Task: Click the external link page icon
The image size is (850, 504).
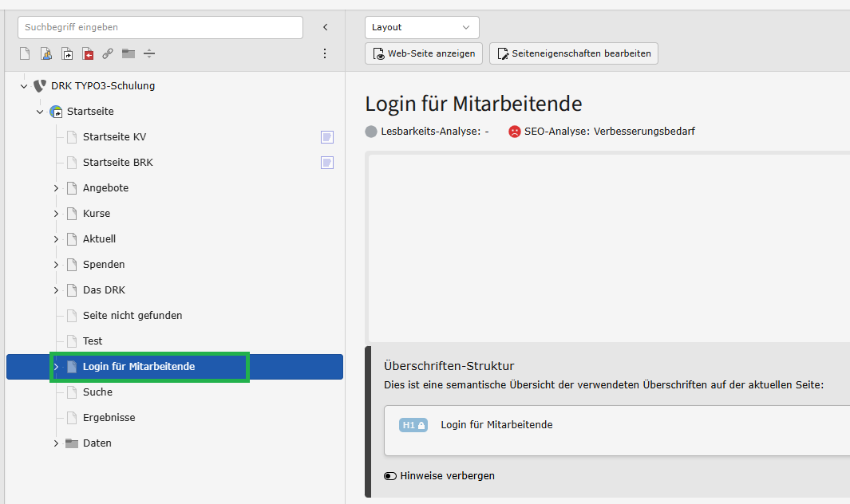Action: click(x=108, y=53)
